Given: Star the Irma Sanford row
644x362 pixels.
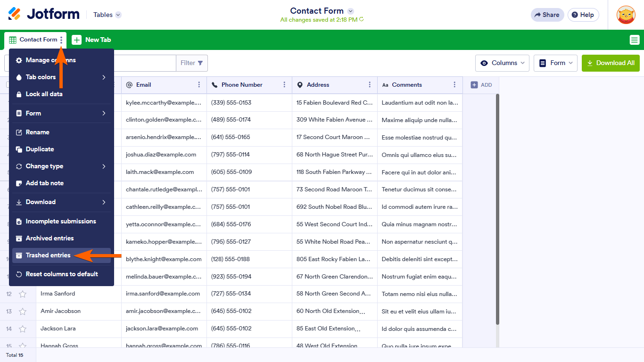Looking at the screenshot, I should (x=23, y=294).
